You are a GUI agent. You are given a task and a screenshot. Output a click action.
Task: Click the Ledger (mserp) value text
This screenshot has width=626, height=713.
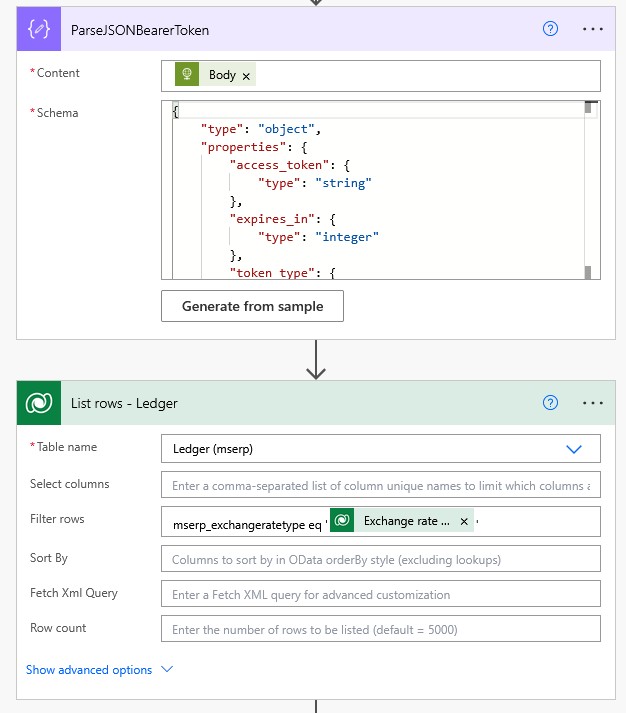pos(213,449)
